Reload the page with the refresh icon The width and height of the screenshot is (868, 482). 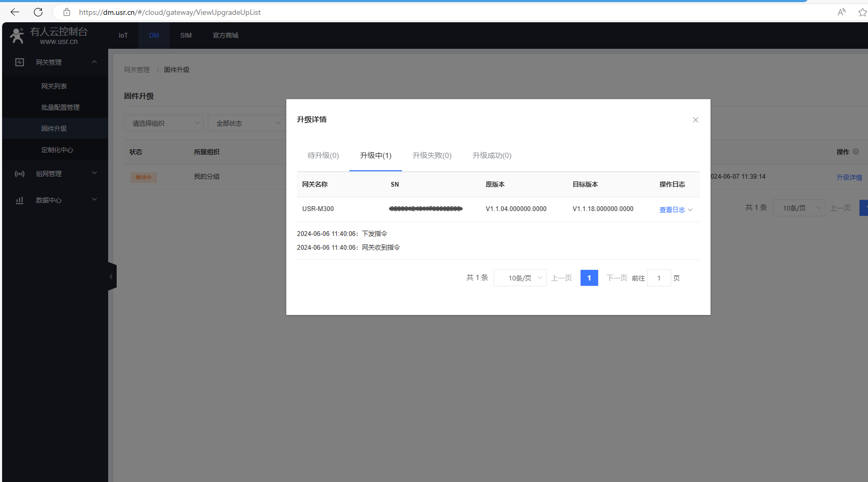(x=38, y=12)
